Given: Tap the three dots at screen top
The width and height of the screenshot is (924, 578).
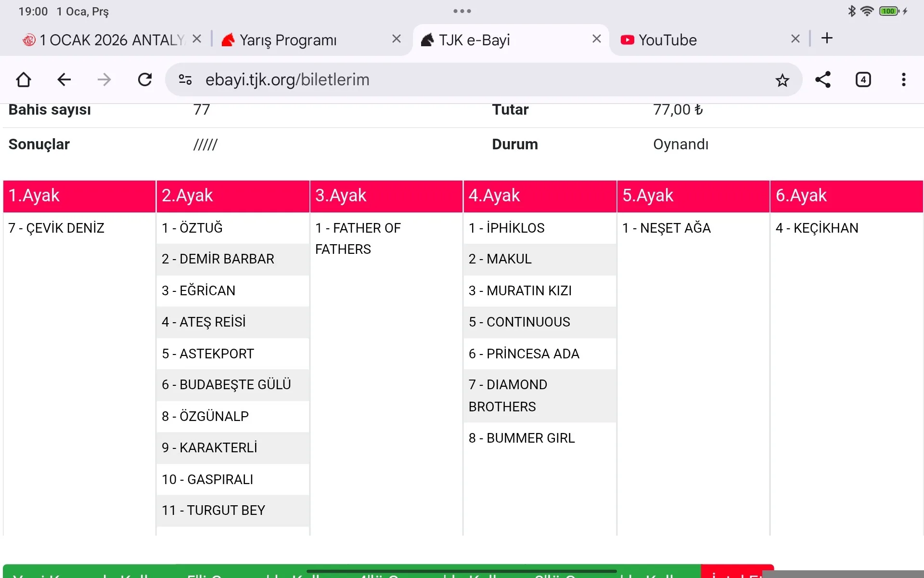Looking at the screenshot, I should [462, 11].
